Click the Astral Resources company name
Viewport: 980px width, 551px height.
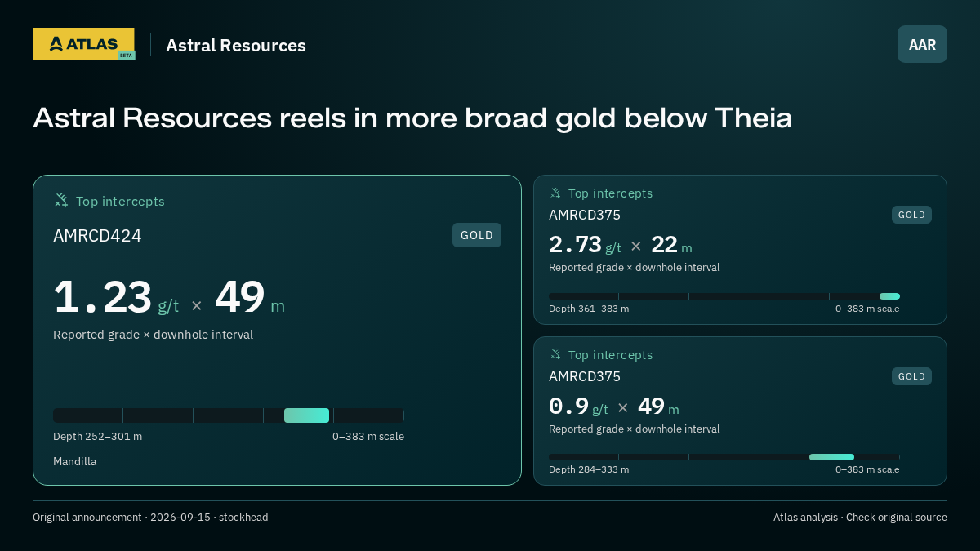click(236, 46)
